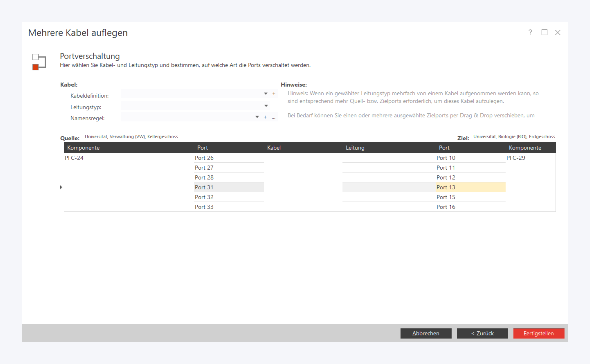This screenshot has height=364, width=590.
Task: Click the row indicator arrow beside Port 31
Action: click(61, 187)
